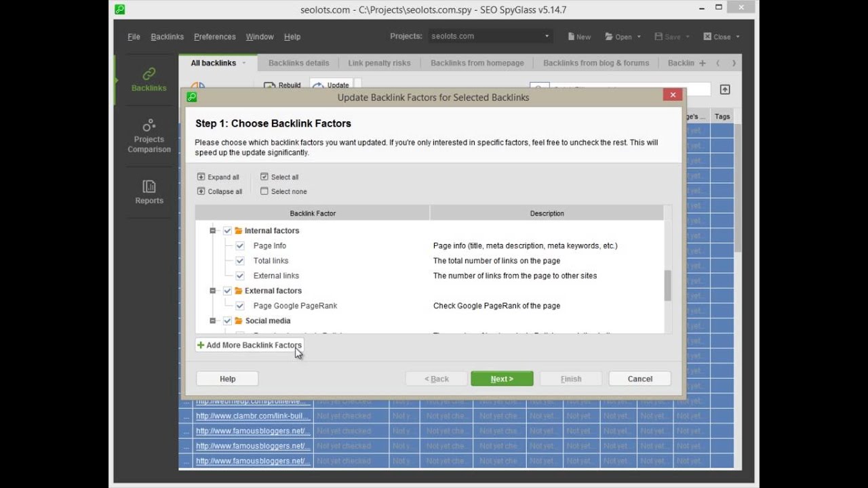Image resolution: width=868 pixels, height=488 pixels.
Task: Click the Expand all icon
Action: click(x=201, y=177)
